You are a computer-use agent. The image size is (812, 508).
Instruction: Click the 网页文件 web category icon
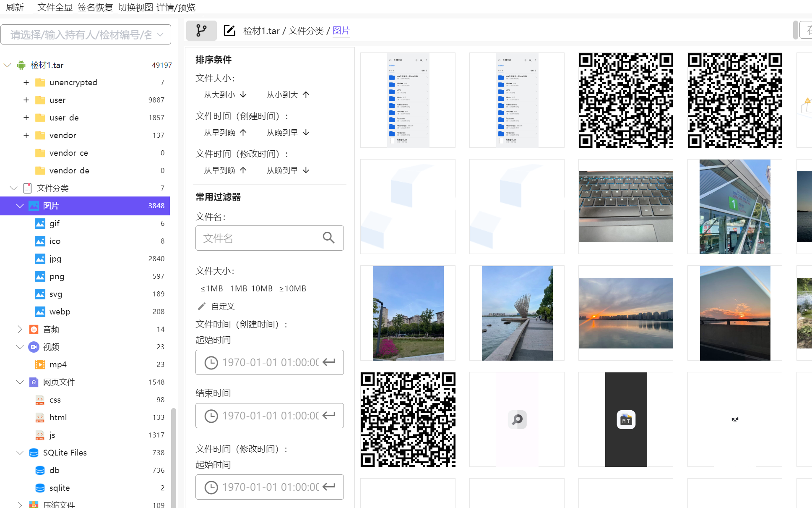[34, 382]
